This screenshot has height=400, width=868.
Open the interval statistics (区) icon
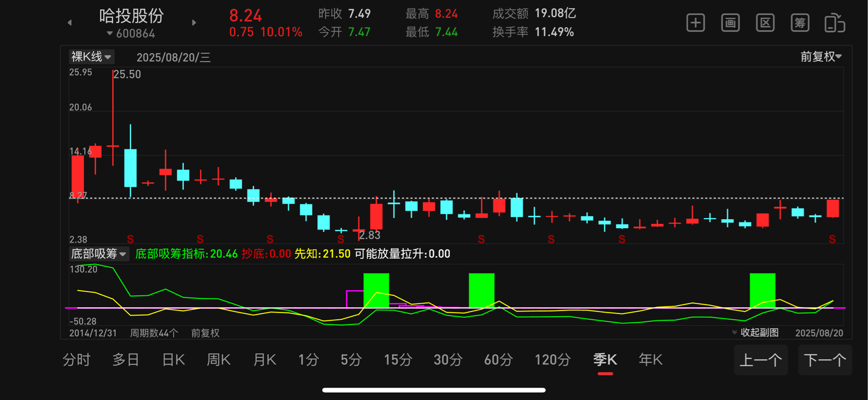[x=765, y=23]
